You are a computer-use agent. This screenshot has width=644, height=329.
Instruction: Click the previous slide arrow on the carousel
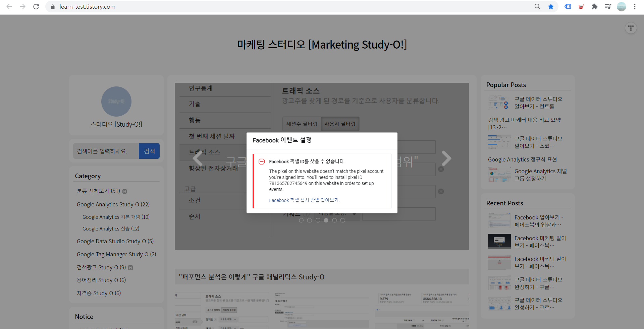(198, 158)
